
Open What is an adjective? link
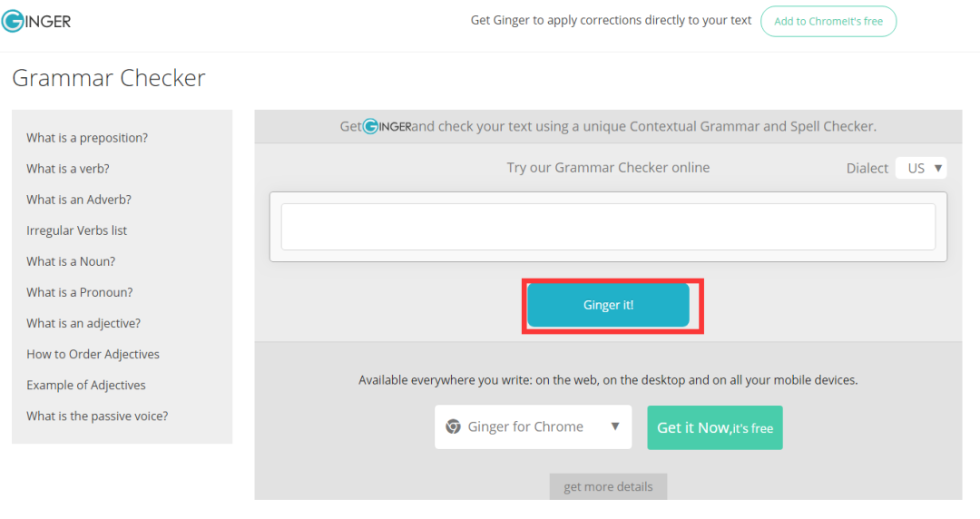pyautogui.click(x=83, y=323)
